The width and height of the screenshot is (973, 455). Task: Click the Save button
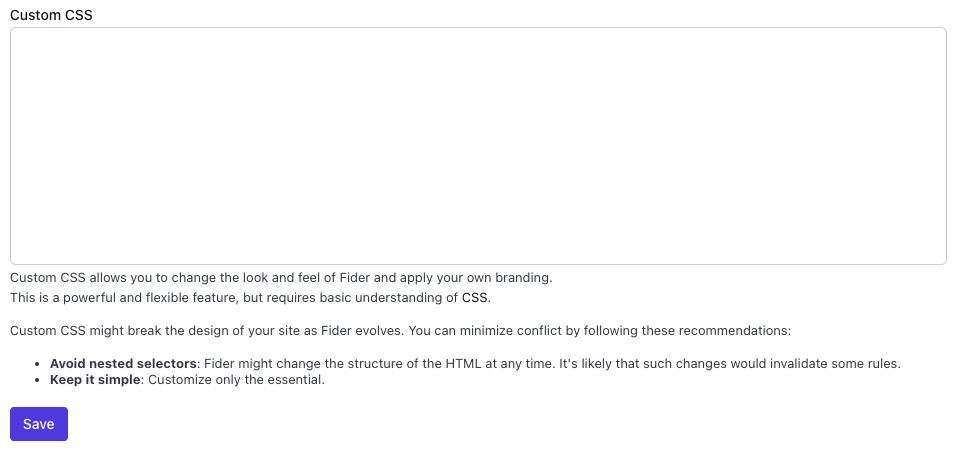pos(38,424)
